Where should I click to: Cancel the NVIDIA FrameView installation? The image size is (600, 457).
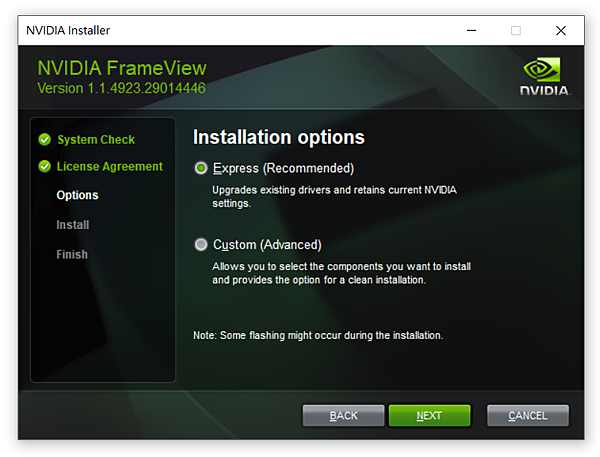coord(528,415)
